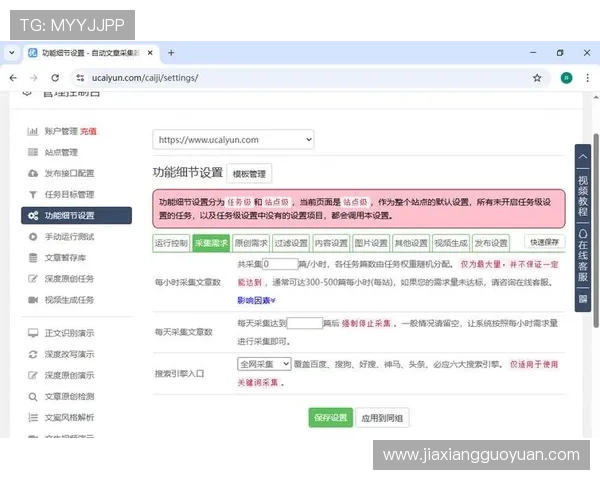The image size is (600, 480).
Task: Open the 账户管理 menu item
Action: coord(61,132)
